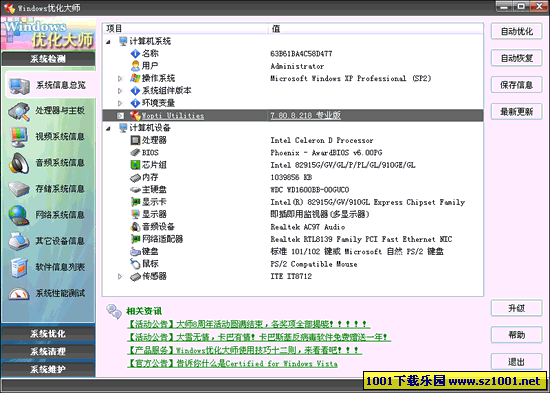Viewport: 550px width, 393px height.
Task: Click the 值 column header
Action: pyautogui.click(x=376, y=29)
